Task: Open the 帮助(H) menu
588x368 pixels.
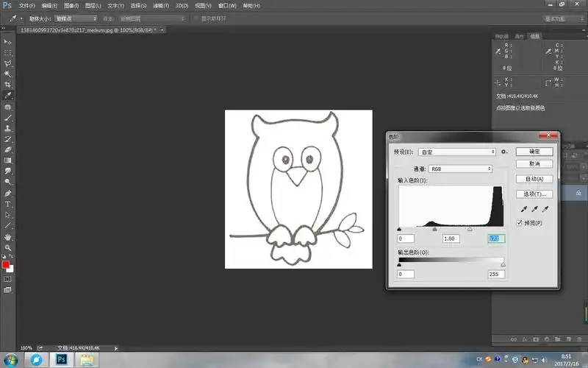Action: [x=251, y=6]
